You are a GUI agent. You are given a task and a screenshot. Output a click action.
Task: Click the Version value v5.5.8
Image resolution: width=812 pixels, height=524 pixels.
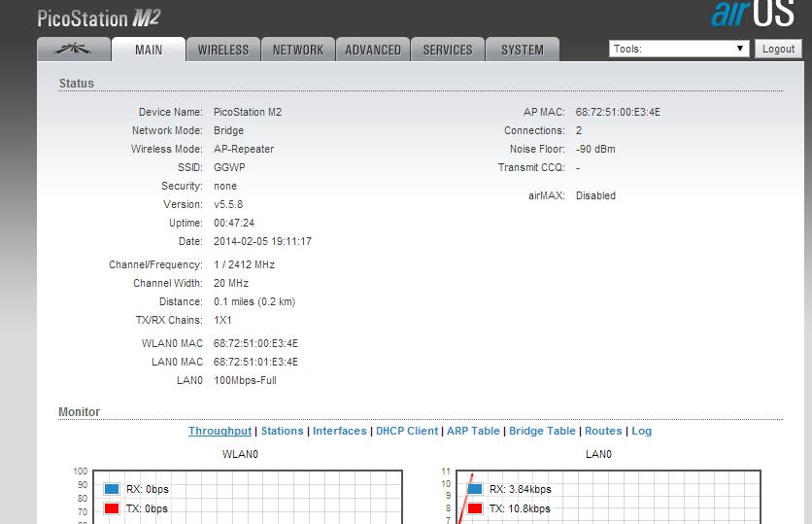tap(228, 204)
